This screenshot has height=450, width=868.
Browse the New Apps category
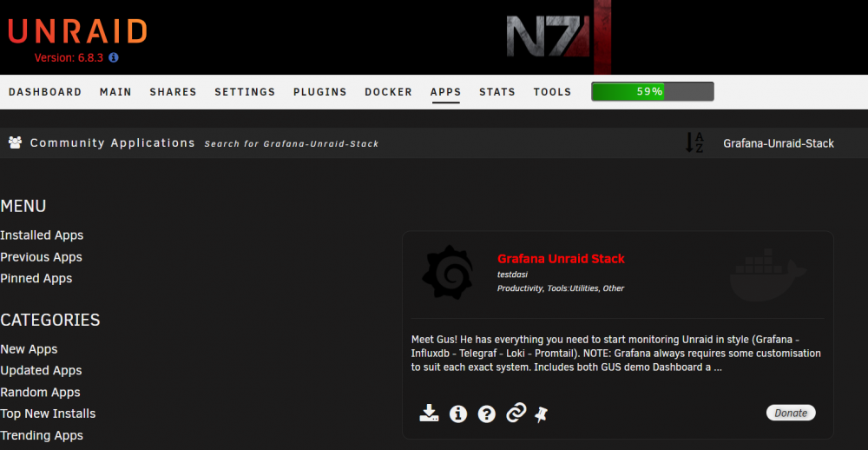tap(29, 349)
